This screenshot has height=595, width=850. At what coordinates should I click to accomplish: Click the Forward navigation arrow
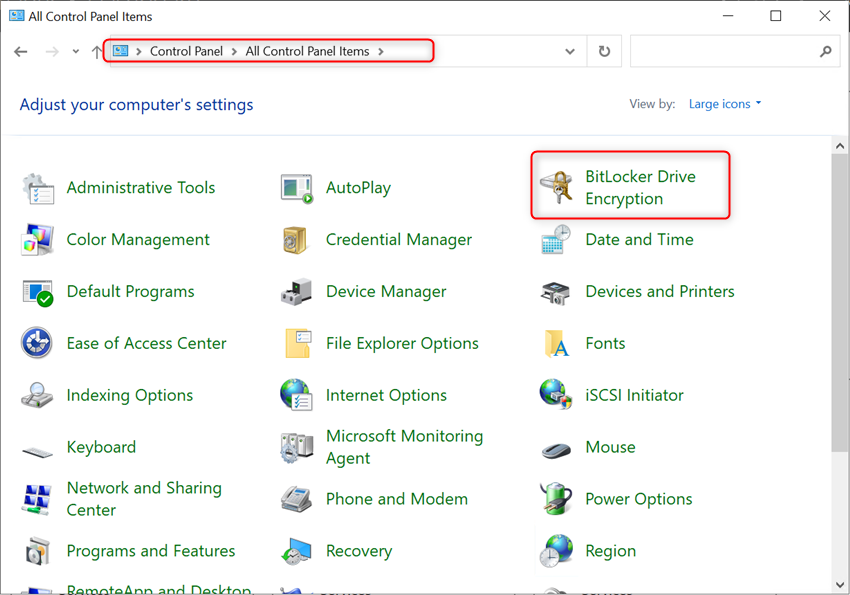tap(52, 51)
